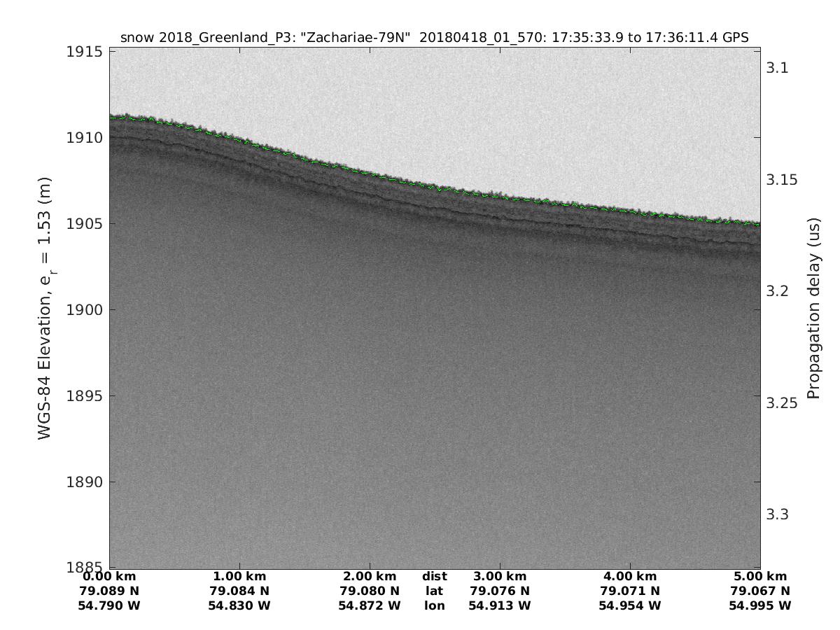Image resolution: width=840 pixels, height=630 pixels.
Task: Click the latitude value "79.089 N"
Action: tap(109, 591)
